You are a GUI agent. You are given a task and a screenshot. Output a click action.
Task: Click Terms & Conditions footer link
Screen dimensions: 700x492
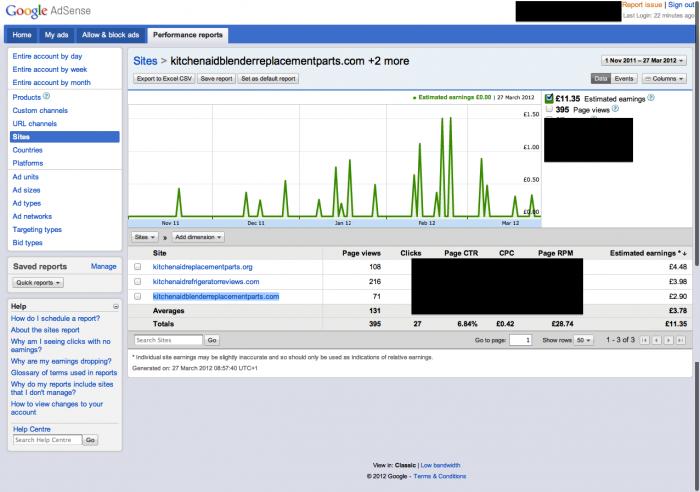click(440, 476)
